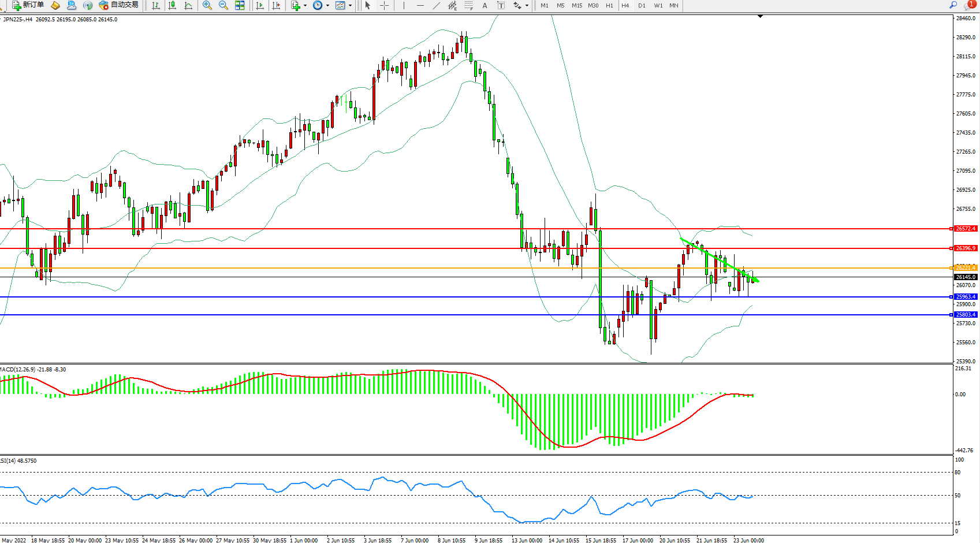Toggle chart auto scroll

(260, 5)
